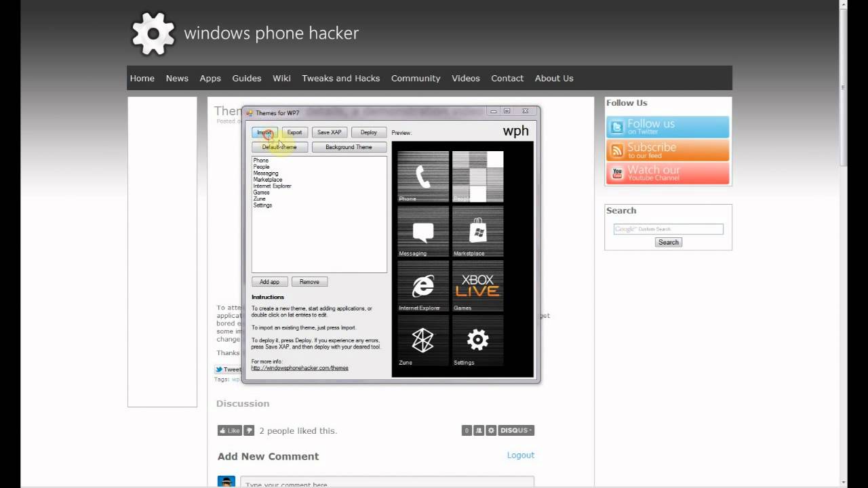Click the browser page vertical scrollbar
This screenshot has height=488, width=868.
point(844,87)
